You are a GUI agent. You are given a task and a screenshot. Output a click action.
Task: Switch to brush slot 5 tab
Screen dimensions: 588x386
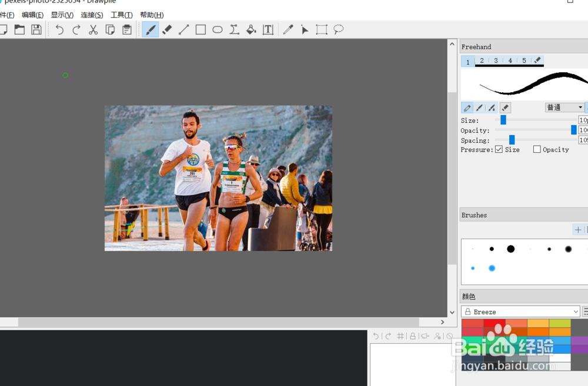click(524, 61)
